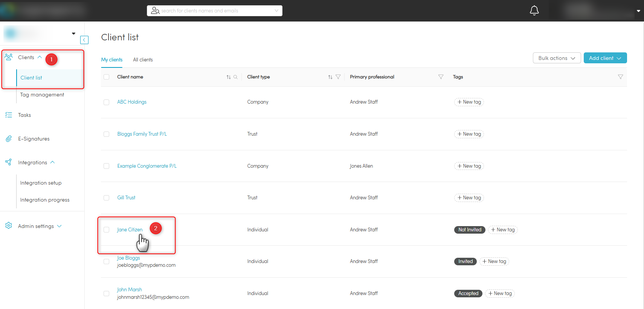Click the Not Invited tag on Jane Citizen
The image size is (644, 309).
pos(470,230)
